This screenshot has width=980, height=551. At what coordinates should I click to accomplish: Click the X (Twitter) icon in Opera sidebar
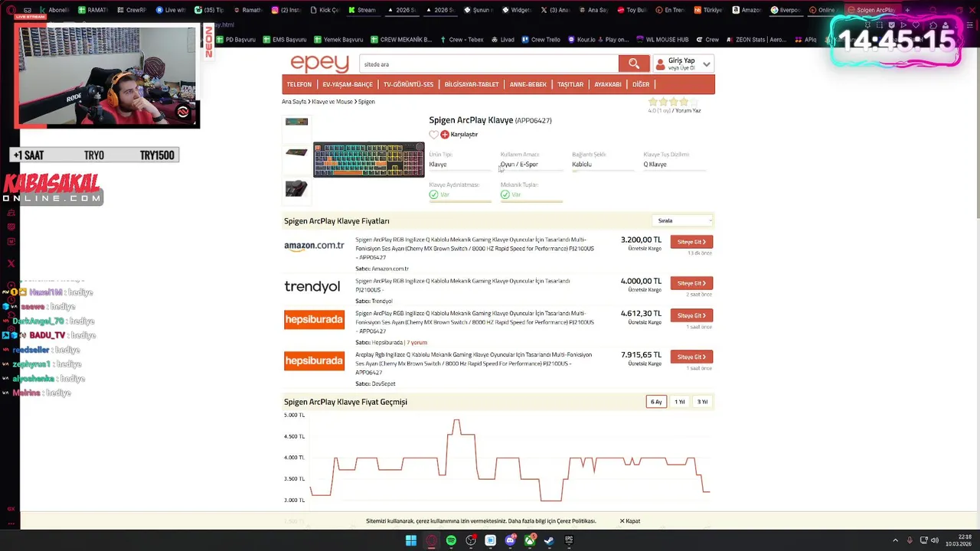pos(11,263)
